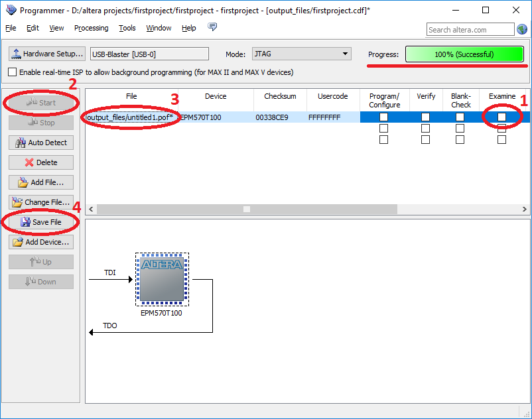Open the Mode JTAG dropdown
Screen dimensions: 532x419
[302, 54]
